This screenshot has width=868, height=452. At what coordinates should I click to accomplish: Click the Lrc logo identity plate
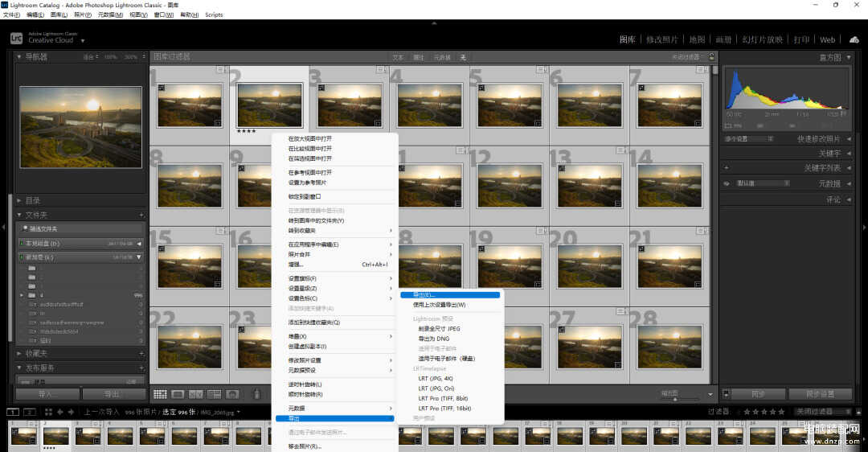point(16,39)
